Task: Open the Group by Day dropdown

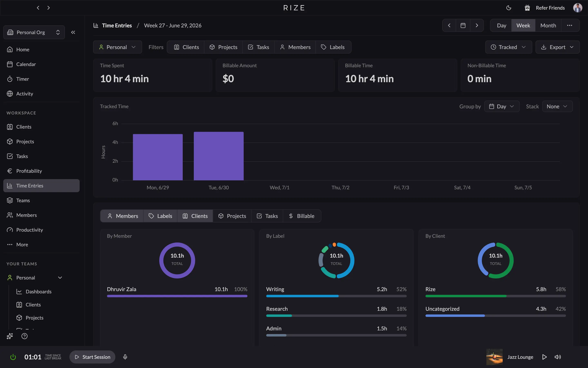Action: tap(502, 106)
